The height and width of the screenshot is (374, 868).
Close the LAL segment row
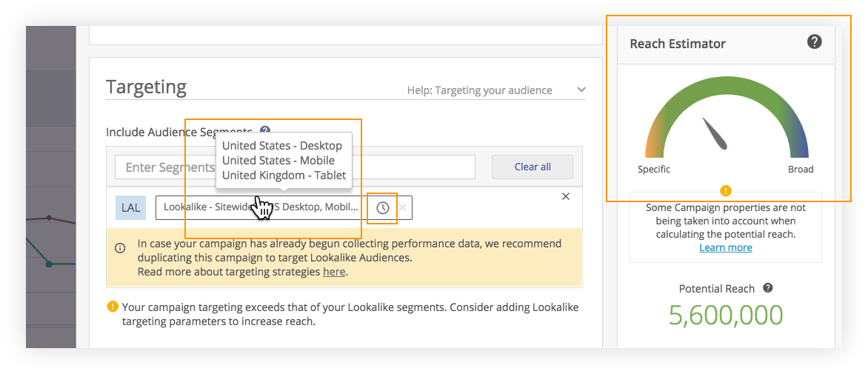566,196
